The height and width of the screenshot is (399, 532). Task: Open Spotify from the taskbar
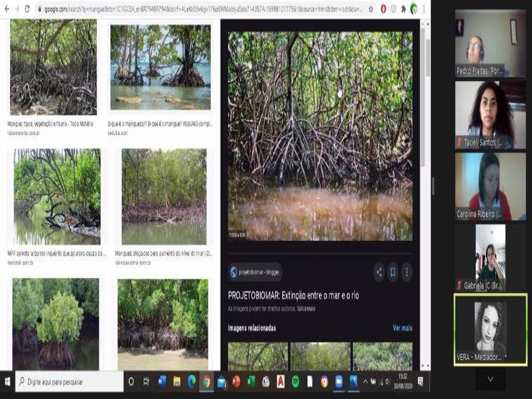295,382
